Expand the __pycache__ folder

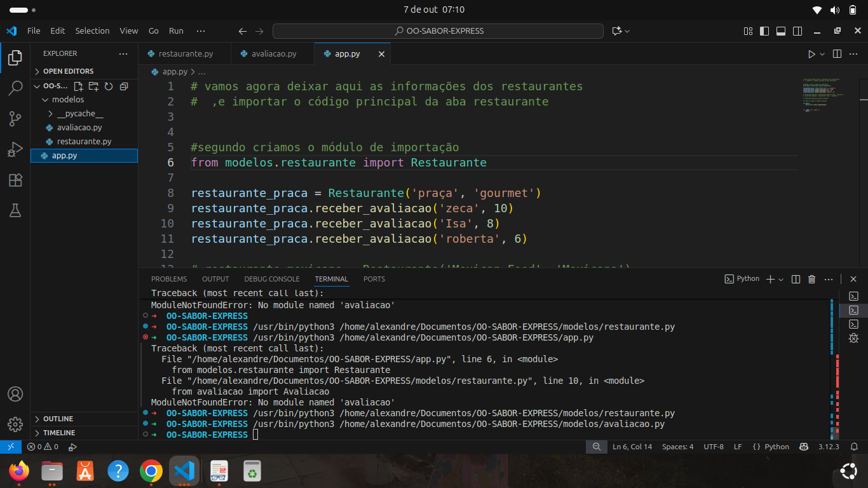(79, 114)
